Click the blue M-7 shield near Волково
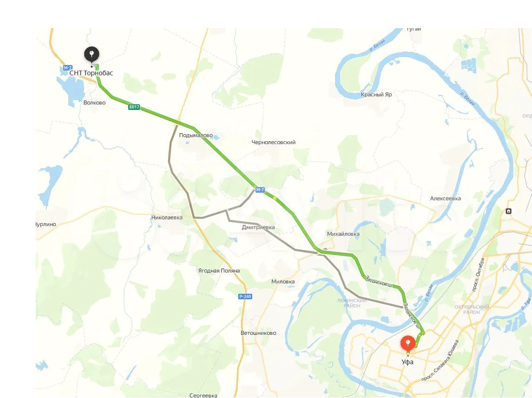The width and height of the screenshot is (532, 398). coord(67,68)
